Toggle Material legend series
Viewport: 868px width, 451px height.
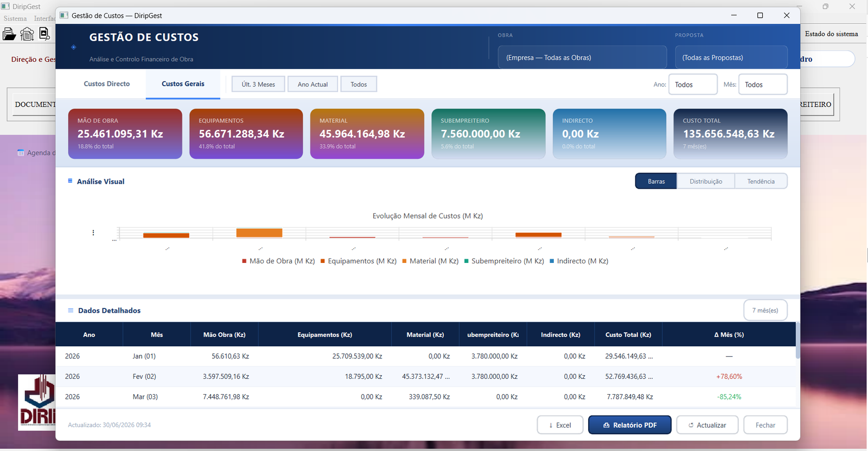(430, 261)
